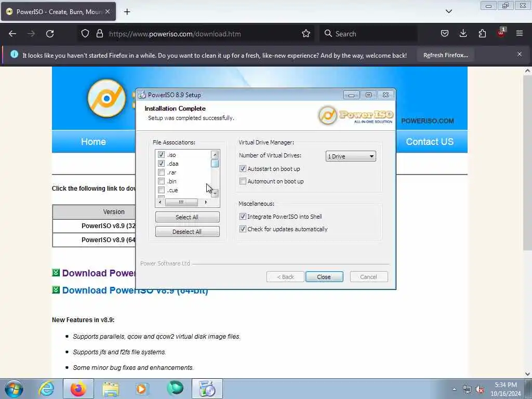Click the green download arrow icon for 64-bit
The image size is (532, 399).
pyautogui.click(x=56, y=290)
